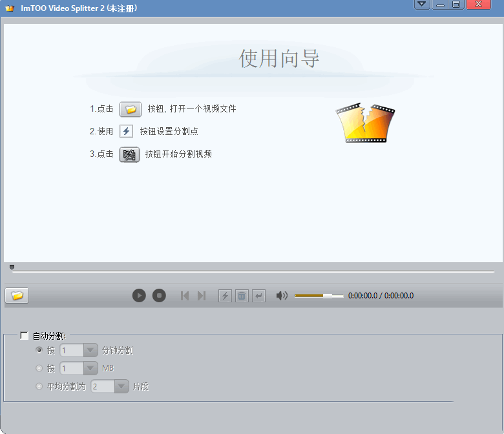Set a split point using the toolbar lightning button
Image resolution: width=504 pixels, height=434 pixels.
pyautogui.click(x=225, y=296)
